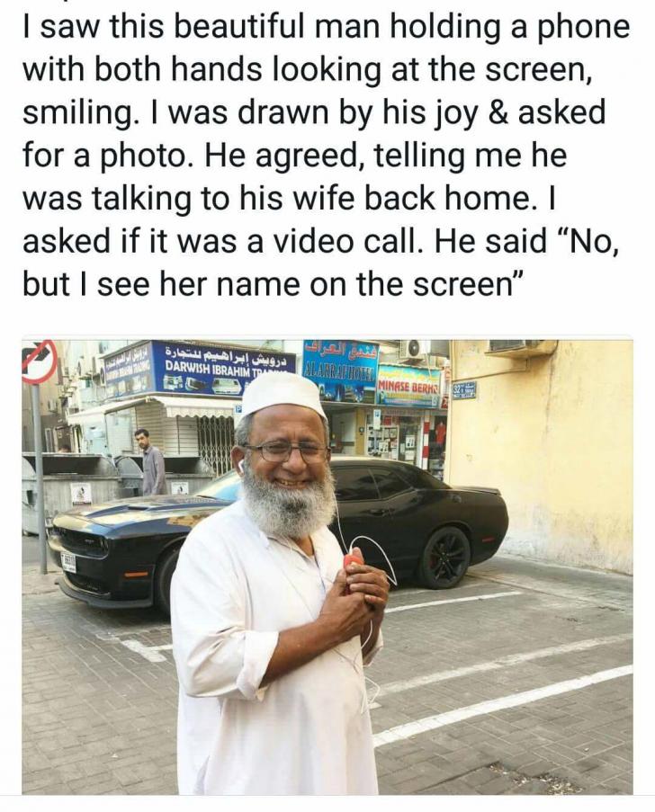Click the air conditioner unit above the shops
Image resolution: width=655 pixels, height=812 pixels.
point(416,350)
